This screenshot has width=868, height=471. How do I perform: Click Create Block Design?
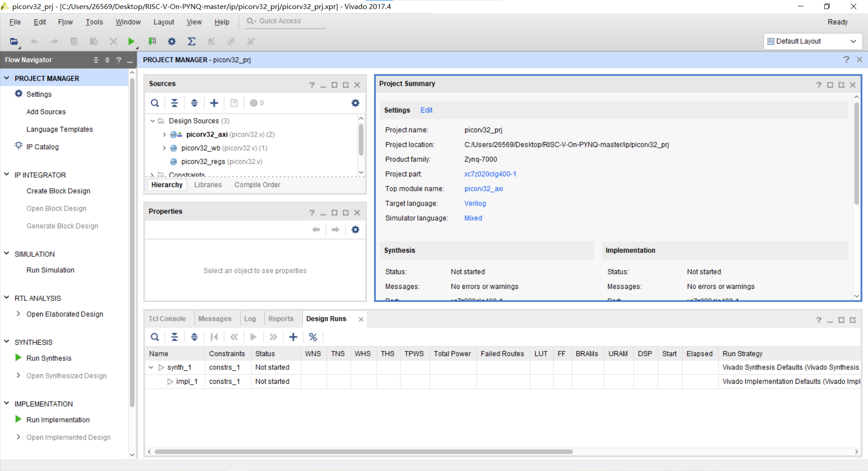[x=58, y=191]
